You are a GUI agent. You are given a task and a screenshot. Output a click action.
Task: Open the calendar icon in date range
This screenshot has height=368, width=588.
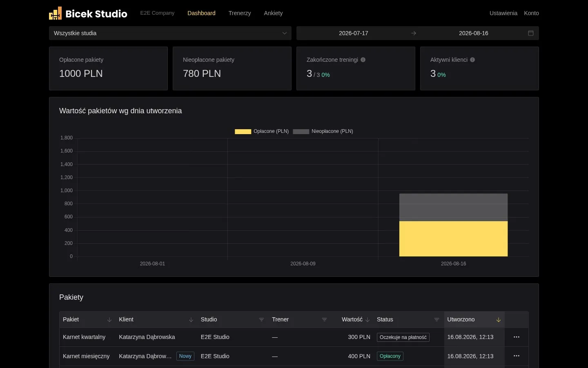point(531,33)
